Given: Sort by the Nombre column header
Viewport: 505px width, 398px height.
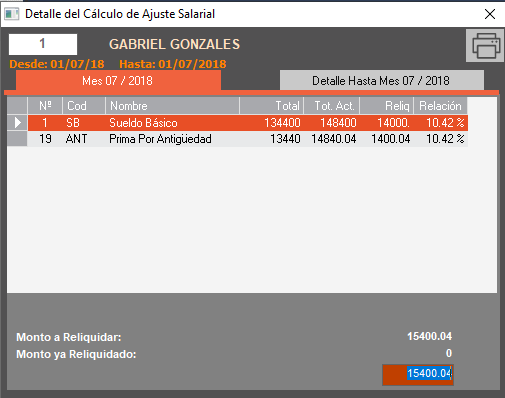Looking at the screenshot, I should tap(172, 106).
